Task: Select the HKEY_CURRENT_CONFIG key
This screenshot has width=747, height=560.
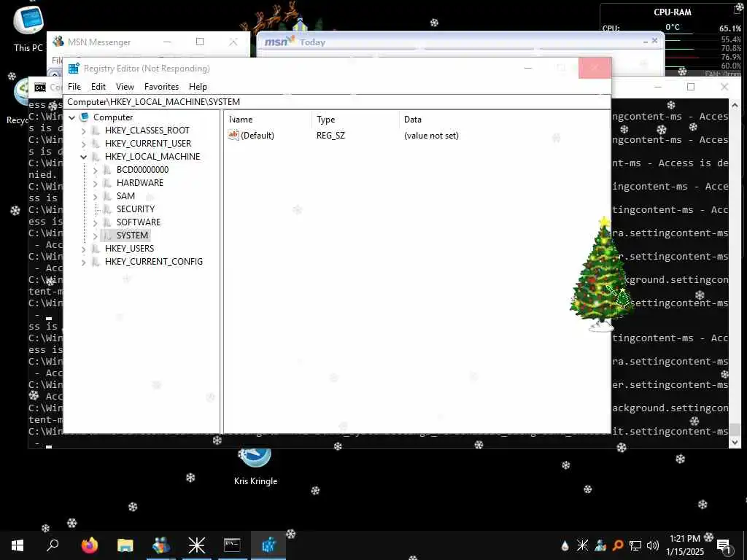Action: (x=153, y=262)
